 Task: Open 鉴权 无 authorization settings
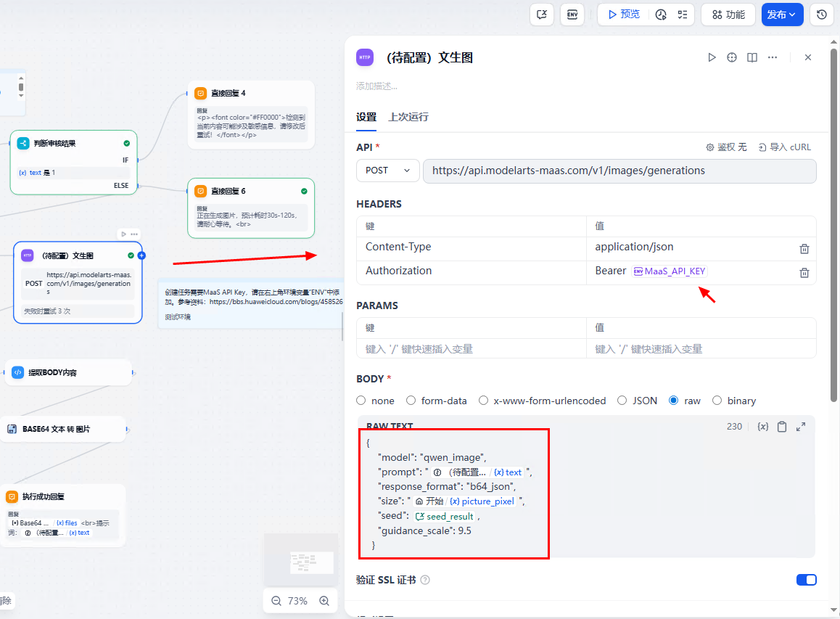point(726,147)
